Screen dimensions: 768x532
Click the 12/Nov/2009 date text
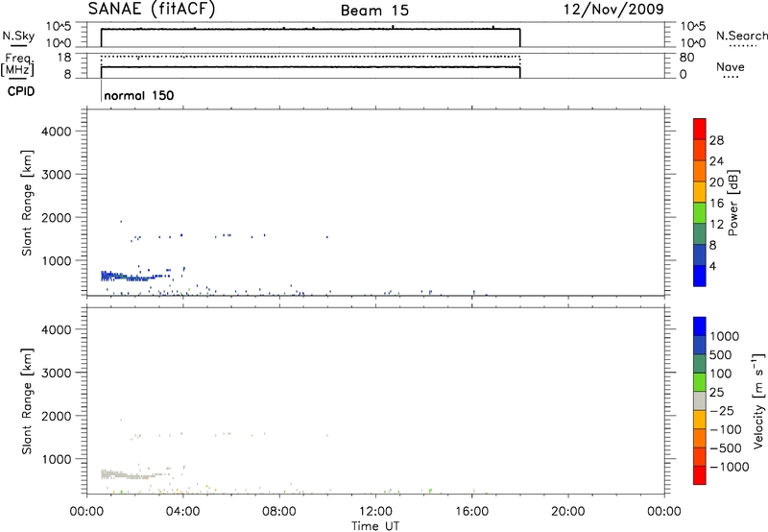[613, 9]
